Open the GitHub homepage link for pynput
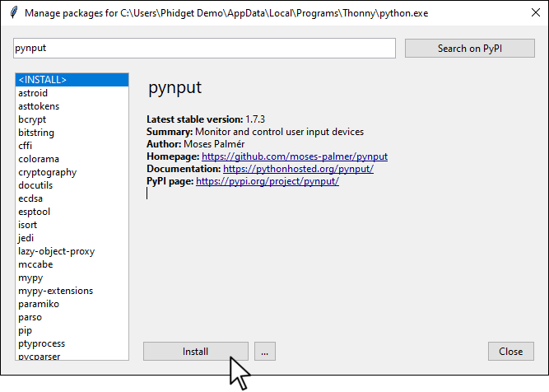 click(295, 156)
